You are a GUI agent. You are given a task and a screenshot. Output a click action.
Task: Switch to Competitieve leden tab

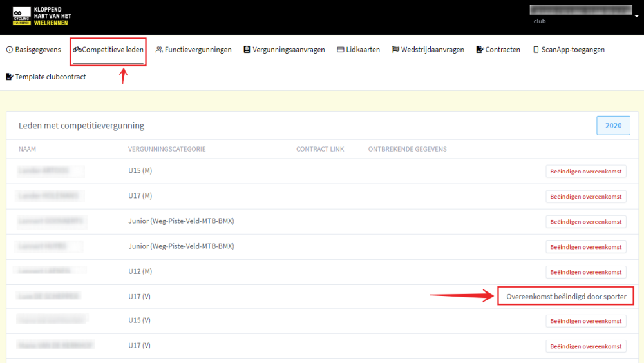108,50
